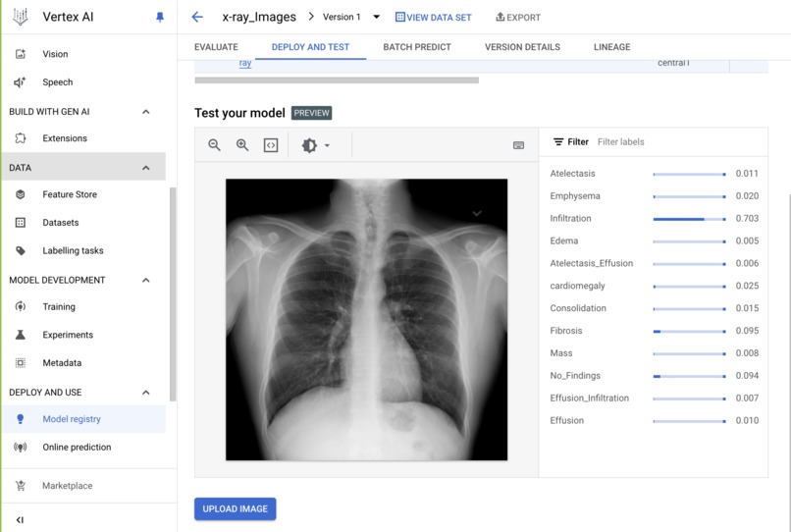Click the Export button

pos(517,17)
